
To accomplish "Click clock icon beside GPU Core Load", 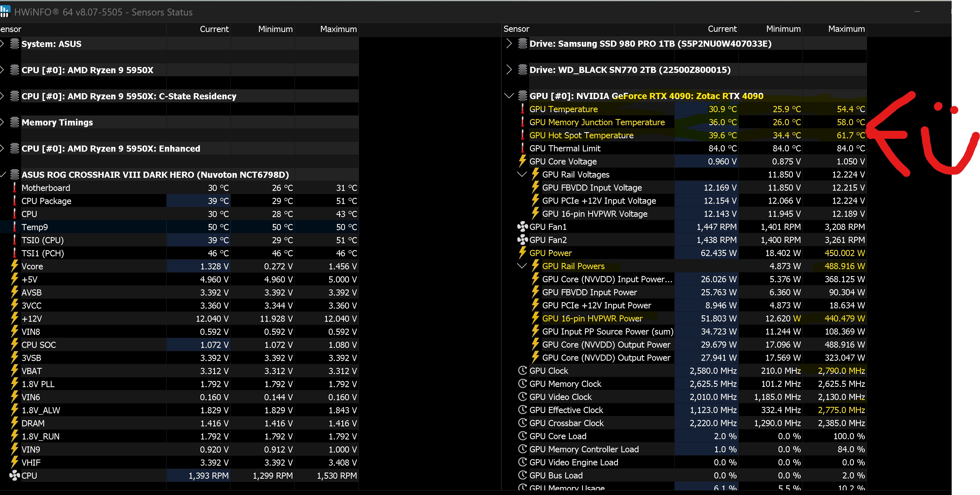I will click(x=523, y=436).
